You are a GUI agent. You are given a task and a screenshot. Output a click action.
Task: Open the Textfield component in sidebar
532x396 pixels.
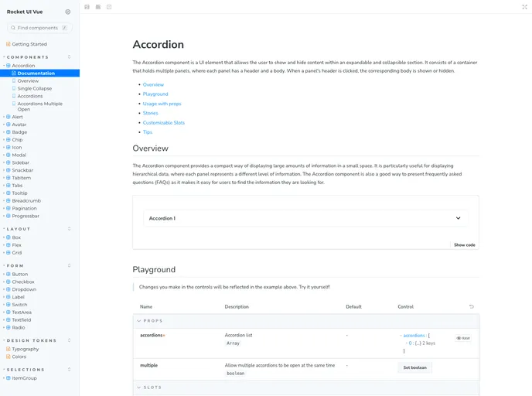(22, 320)
